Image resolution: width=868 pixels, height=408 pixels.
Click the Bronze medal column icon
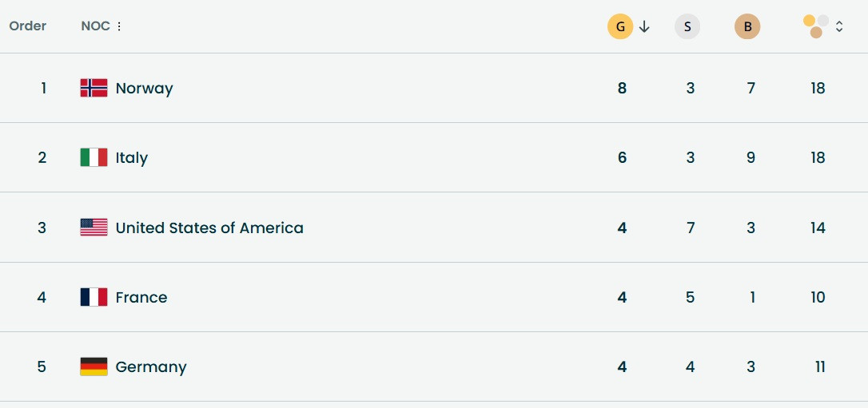tap(747, 27)
